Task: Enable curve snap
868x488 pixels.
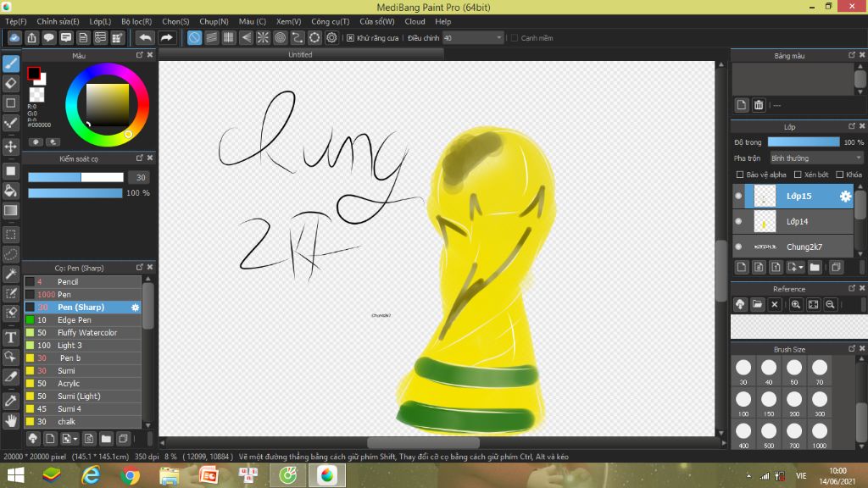Action: (x=298, y=37)
